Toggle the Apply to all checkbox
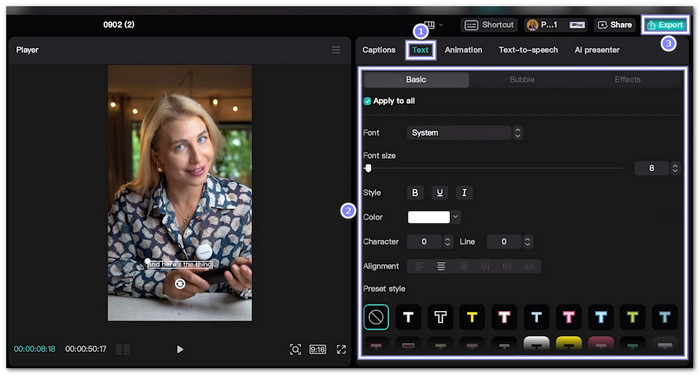Viewport: 700px width, 375px height. pos(367,101)
